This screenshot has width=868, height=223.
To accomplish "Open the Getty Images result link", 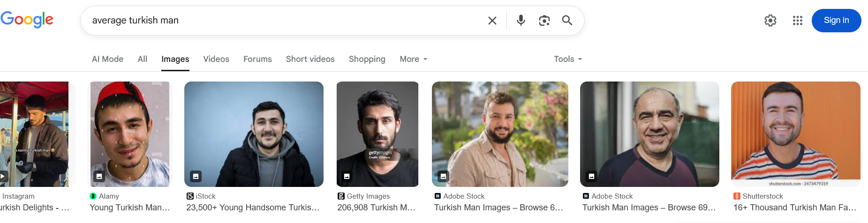I will [x=376, y=208].
